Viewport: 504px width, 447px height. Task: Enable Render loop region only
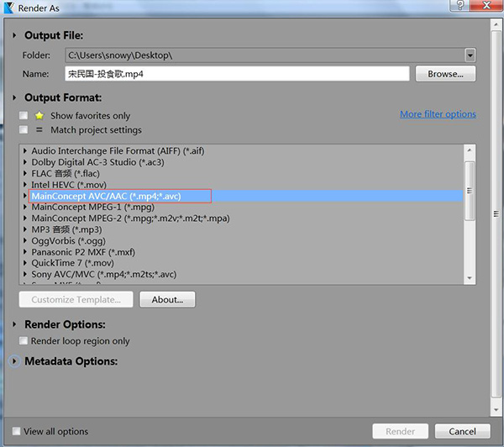[x=24, y=341]
